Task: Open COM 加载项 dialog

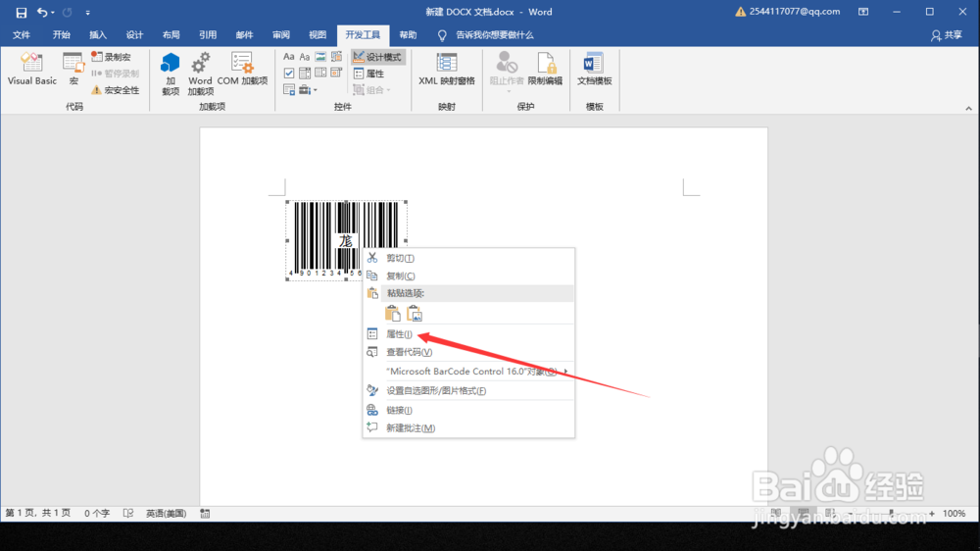Action: pyautogui.click(x=242, y=69)
